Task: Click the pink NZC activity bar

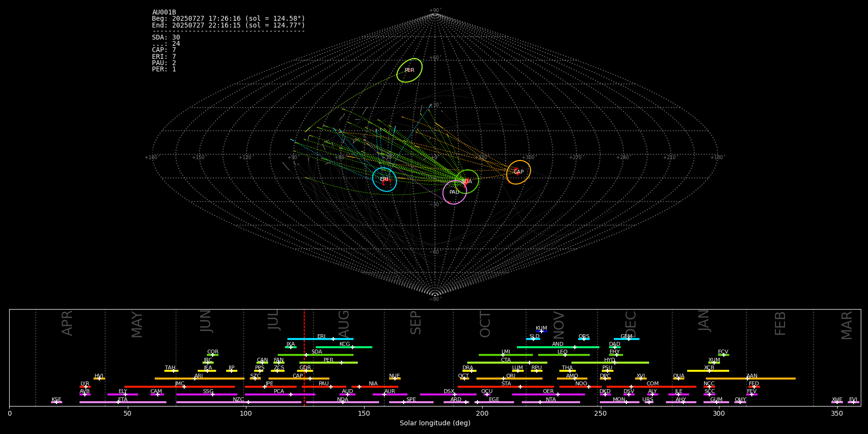Action: pyautogui.click(x=239, y=402)
